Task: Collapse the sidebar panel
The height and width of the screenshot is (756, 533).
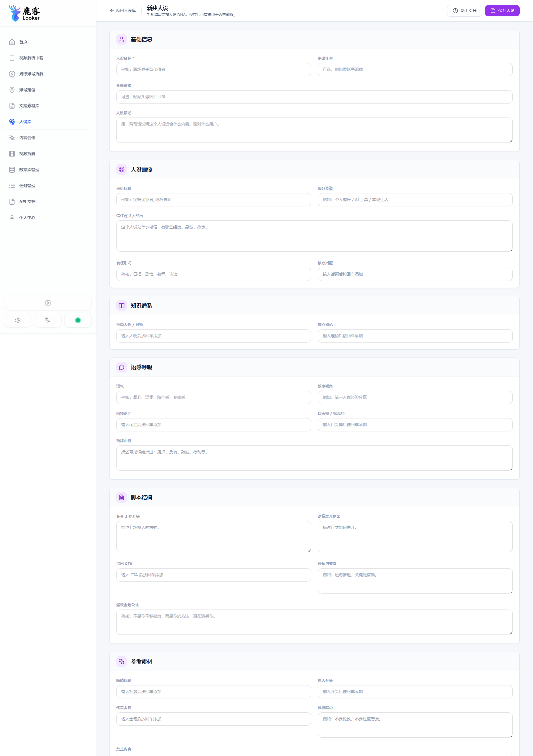Action: (x=48, y=303)
